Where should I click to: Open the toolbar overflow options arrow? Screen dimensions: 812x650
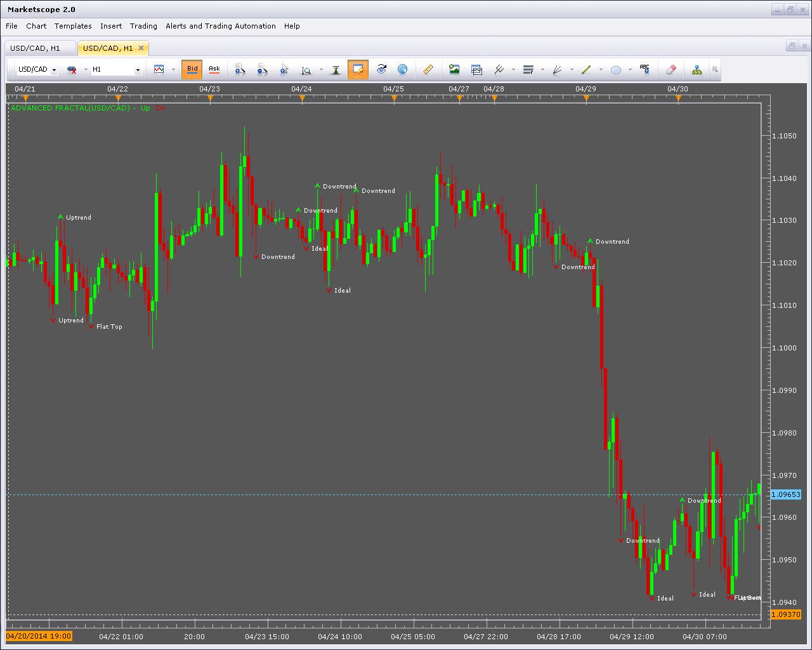coord(715,70)
